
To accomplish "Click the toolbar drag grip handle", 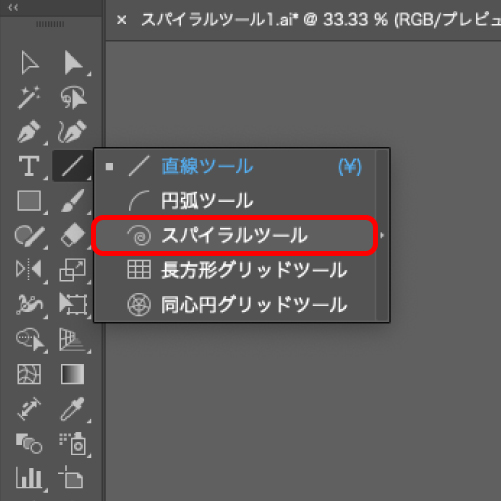I will click(x=50, y=24).
